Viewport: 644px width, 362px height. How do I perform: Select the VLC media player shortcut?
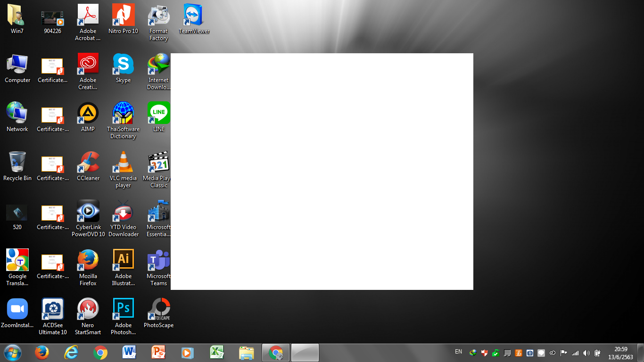click(x=123, y=169)
